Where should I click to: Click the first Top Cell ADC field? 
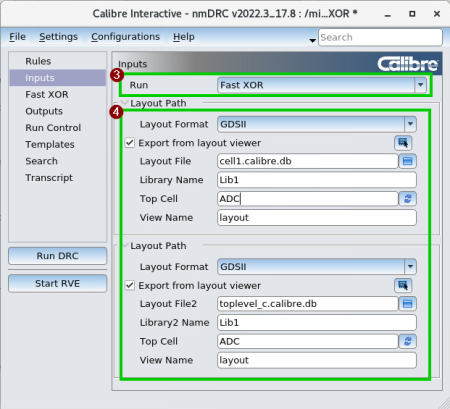click(x=307, y=199)
